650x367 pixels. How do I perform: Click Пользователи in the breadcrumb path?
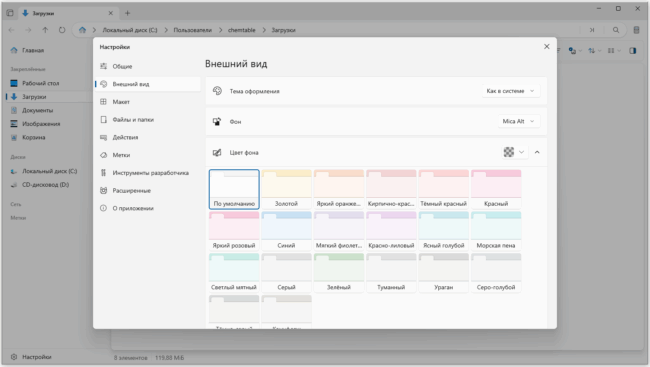point(192,30)
